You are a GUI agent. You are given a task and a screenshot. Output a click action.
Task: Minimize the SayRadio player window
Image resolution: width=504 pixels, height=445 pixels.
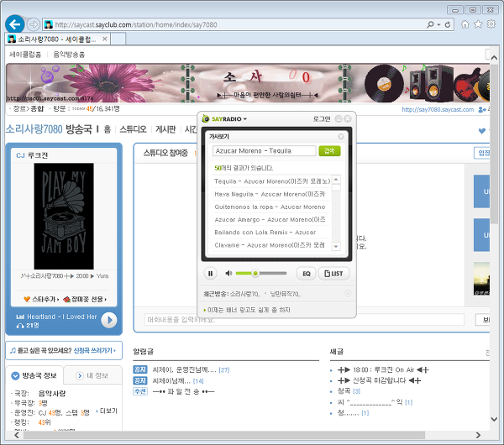(339, 119)
